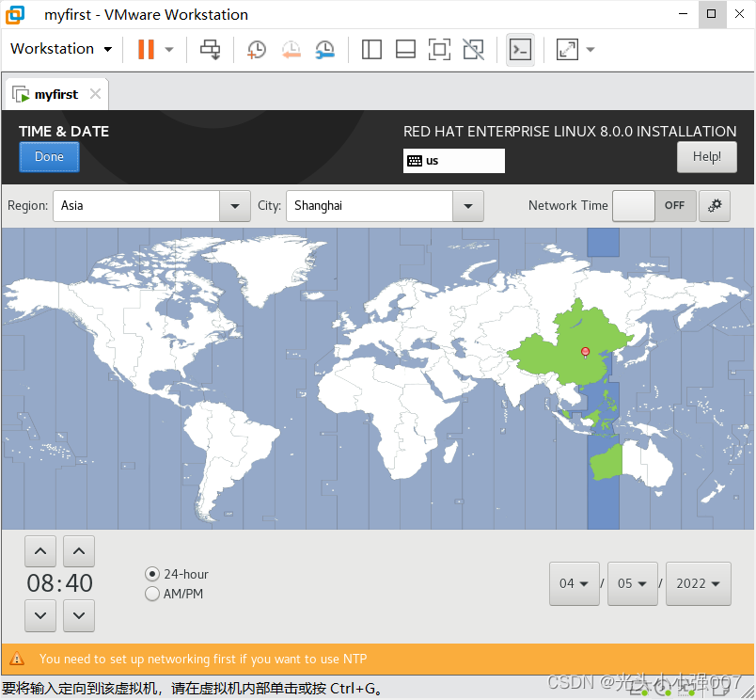The image size is (756, 700).
Task: Increase the minute value
Action: pyautogui.click(x=79, y=551)
